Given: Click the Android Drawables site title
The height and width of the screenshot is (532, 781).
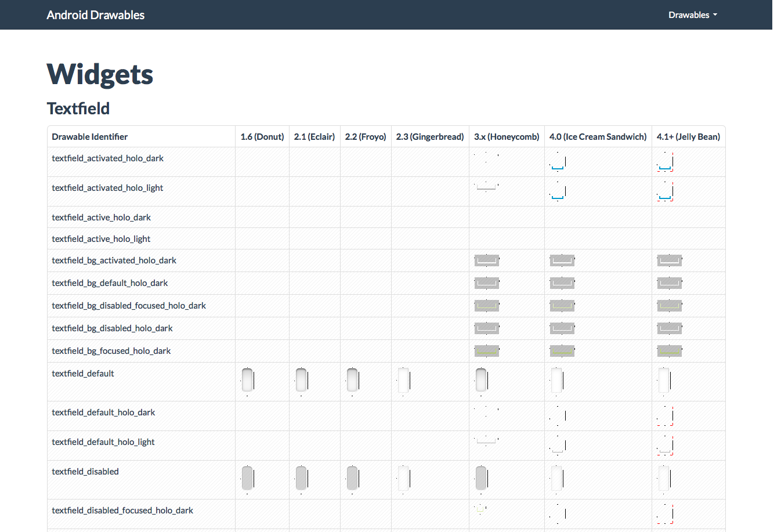Looking at the screenshot, I should tap(96, 15).
